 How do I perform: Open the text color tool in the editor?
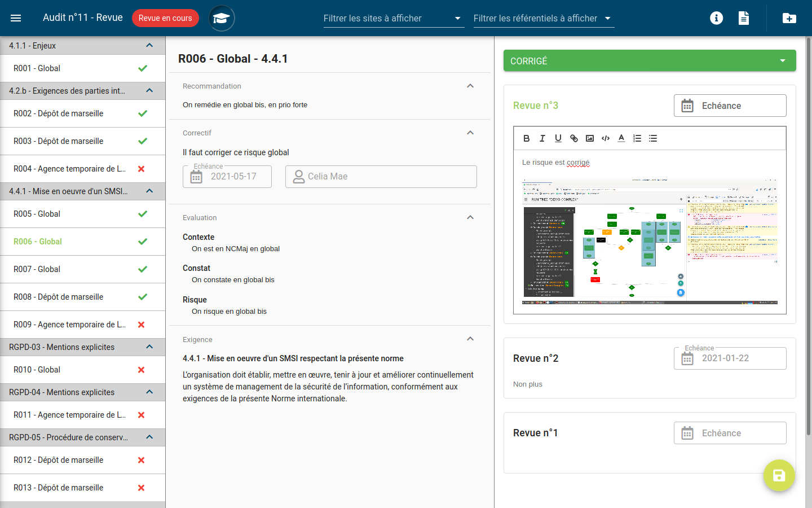[621, 138]
